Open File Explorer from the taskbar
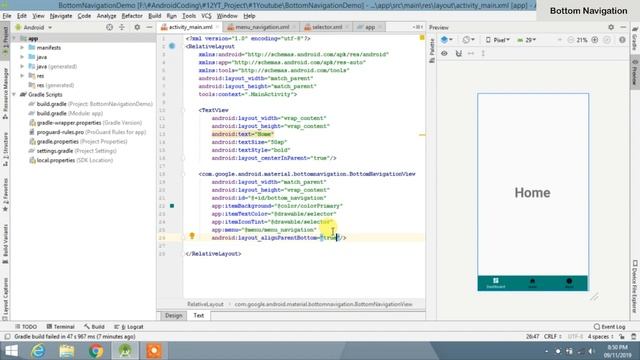Image resolution: width=640 pixels, height=360 pixels. point(67,351)
